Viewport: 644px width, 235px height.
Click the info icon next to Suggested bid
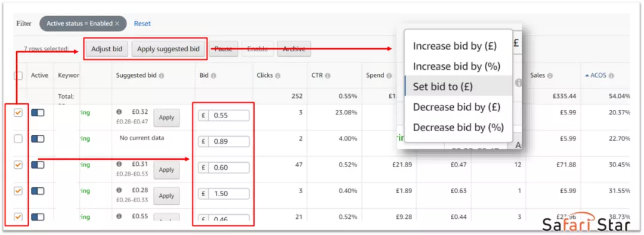162,76
